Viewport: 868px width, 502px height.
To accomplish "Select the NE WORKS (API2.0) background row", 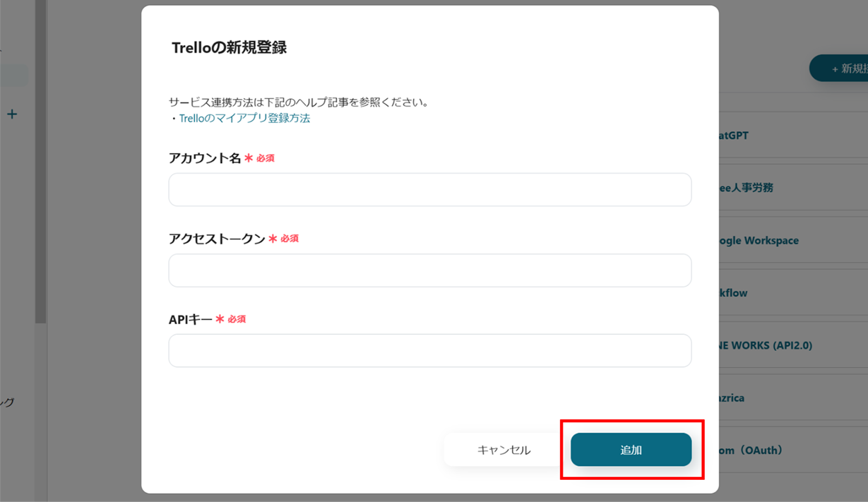I will click(x=793, y=345).
